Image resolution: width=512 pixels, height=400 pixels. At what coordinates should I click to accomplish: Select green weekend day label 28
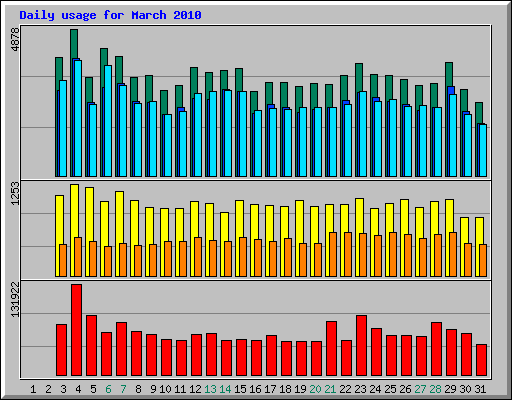click(435, 389)
